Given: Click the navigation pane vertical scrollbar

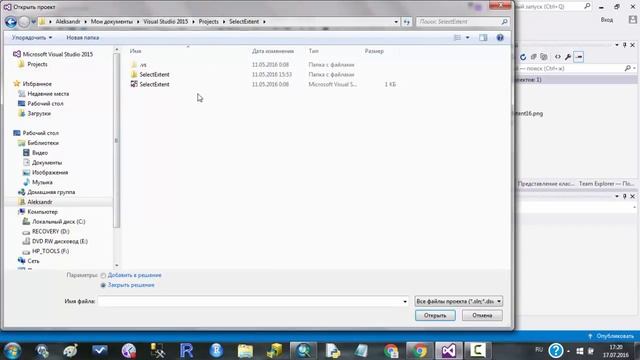Looking at the screenshot, I should click(116, 141).
